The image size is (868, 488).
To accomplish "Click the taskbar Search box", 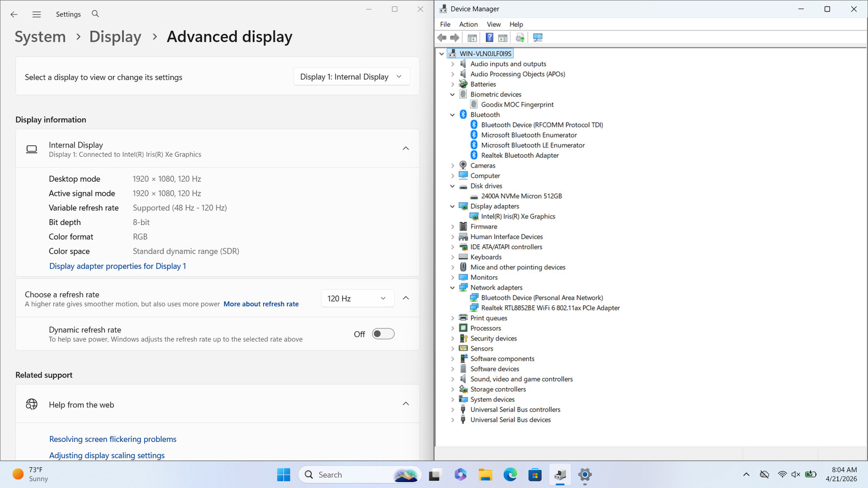I will click(360, 475).
